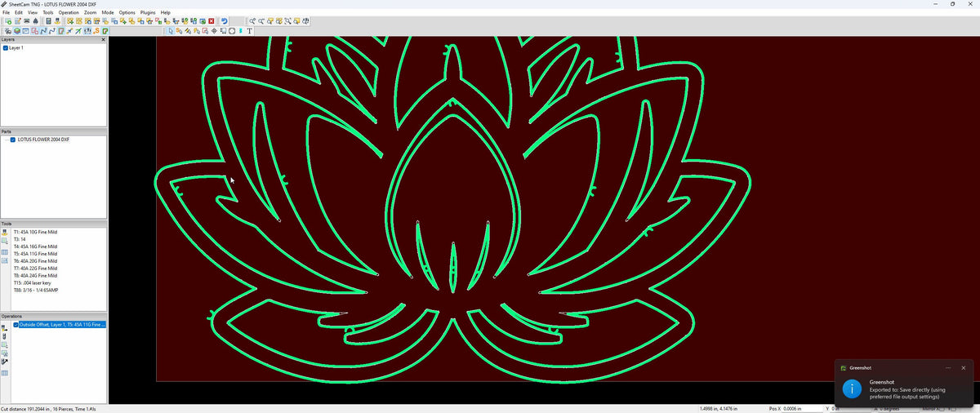Viewport: 980px width, 413px height.
Task: Click the Cut distance status bar text
Action: click(48, 408)
